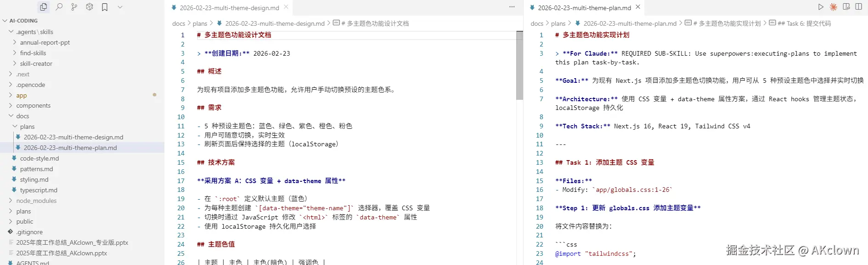Expand the public folder

[11, 221]
